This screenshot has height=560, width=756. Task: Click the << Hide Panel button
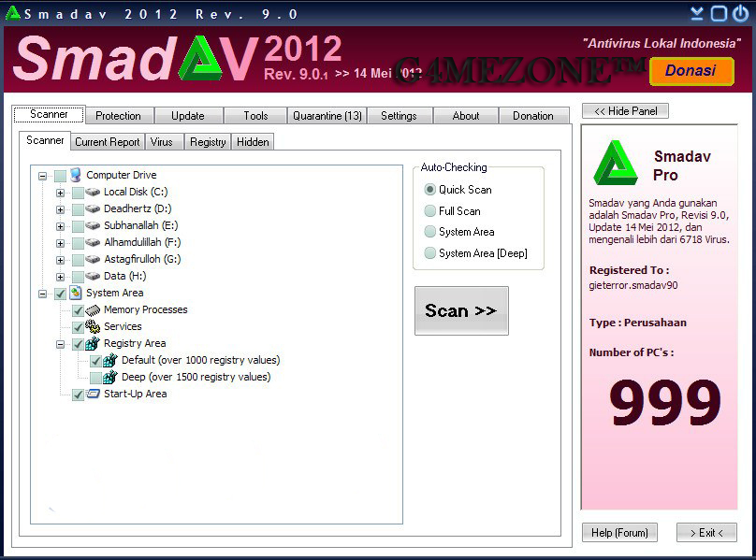click(x=625, y=111)
